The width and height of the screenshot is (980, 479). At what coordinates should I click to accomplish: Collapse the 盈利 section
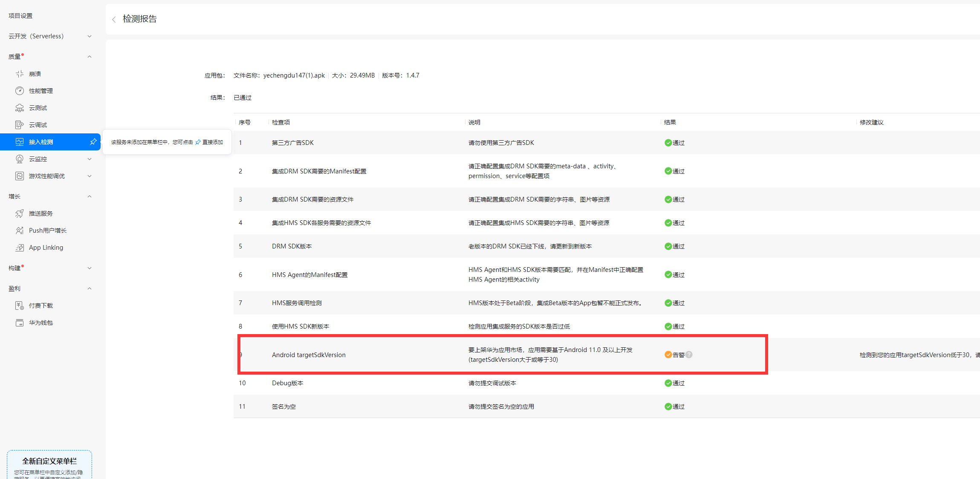pos(90,289)
